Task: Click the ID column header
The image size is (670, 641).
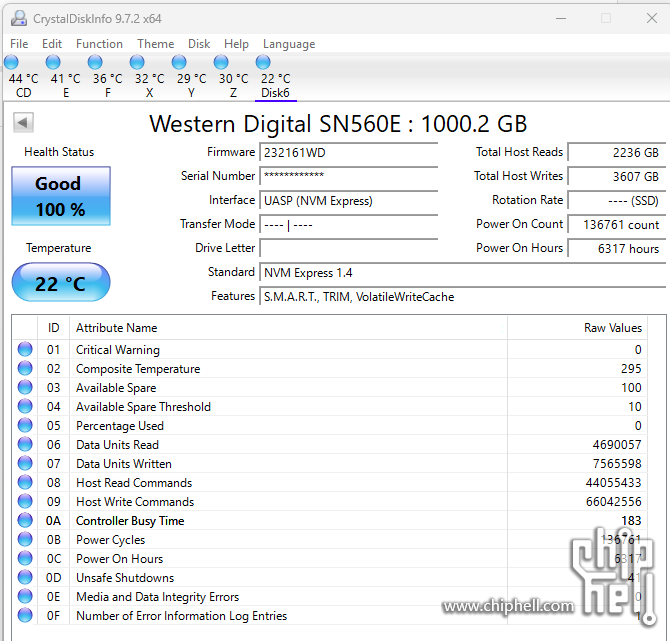Action: click(53, 328)
